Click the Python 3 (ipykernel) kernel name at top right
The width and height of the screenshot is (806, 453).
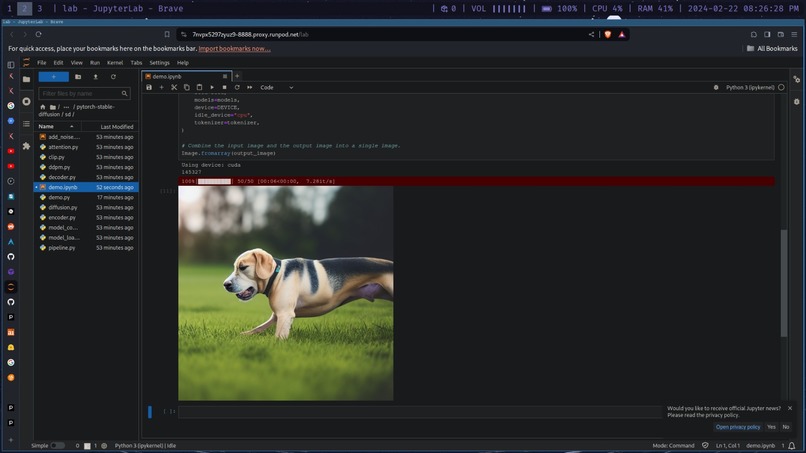coord(749,87)
